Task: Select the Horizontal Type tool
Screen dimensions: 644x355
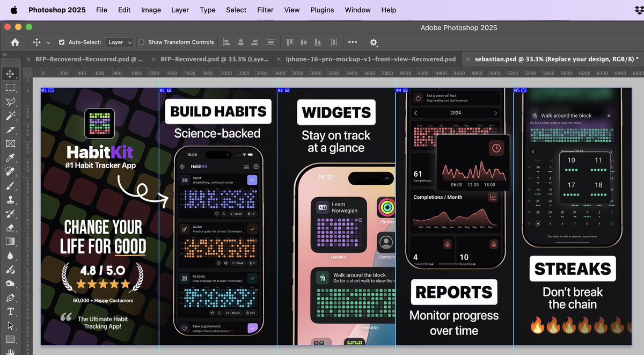Action: click(x=10, y=311)
